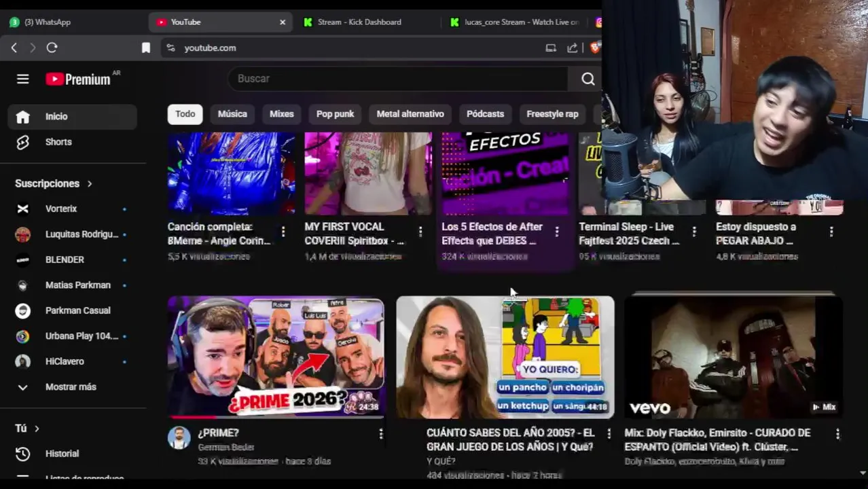Open HiClavero channel subscription
Viewport: 868px width, 489px height.
coord(73,361)
